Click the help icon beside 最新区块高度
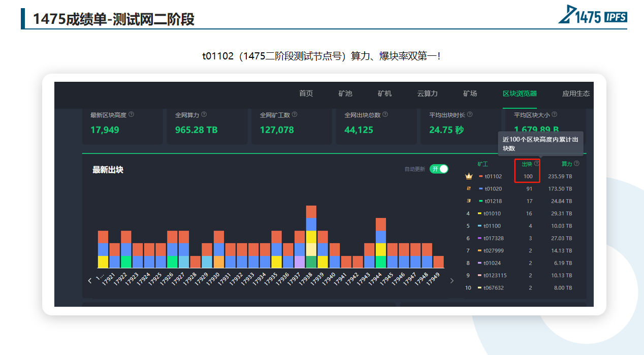Image resolution: width=644 pixels, height=355 pixels. point(132,115)
